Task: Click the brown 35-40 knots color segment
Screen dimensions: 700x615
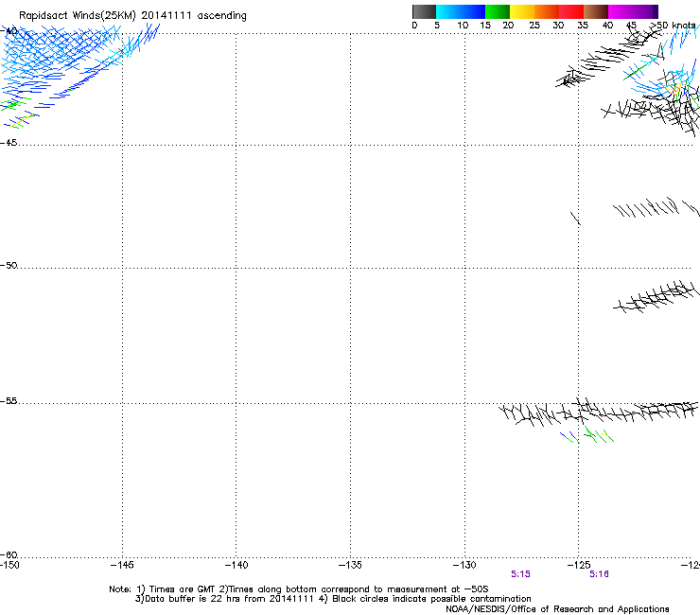Action: coord(596,11)
